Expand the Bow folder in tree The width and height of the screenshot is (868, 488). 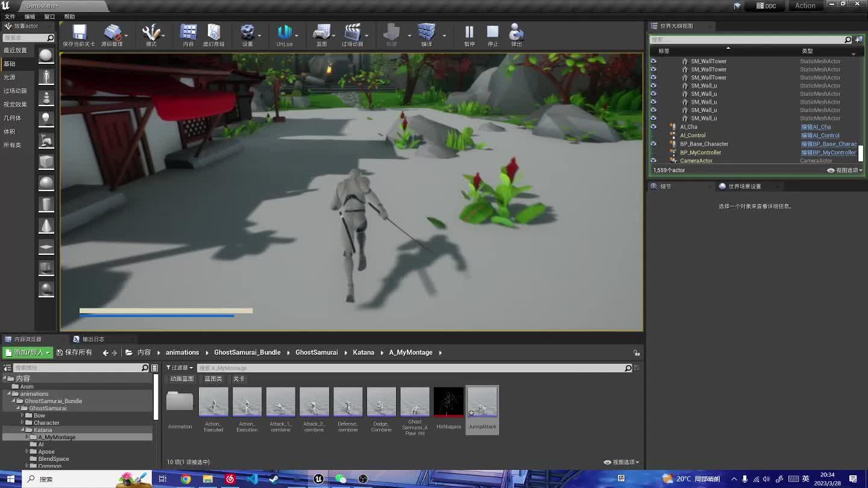click(22, 415)
